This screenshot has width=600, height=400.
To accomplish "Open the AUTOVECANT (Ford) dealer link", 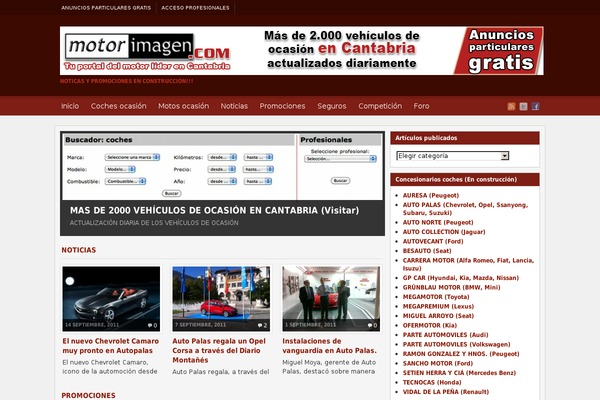I will click(433, 242).
